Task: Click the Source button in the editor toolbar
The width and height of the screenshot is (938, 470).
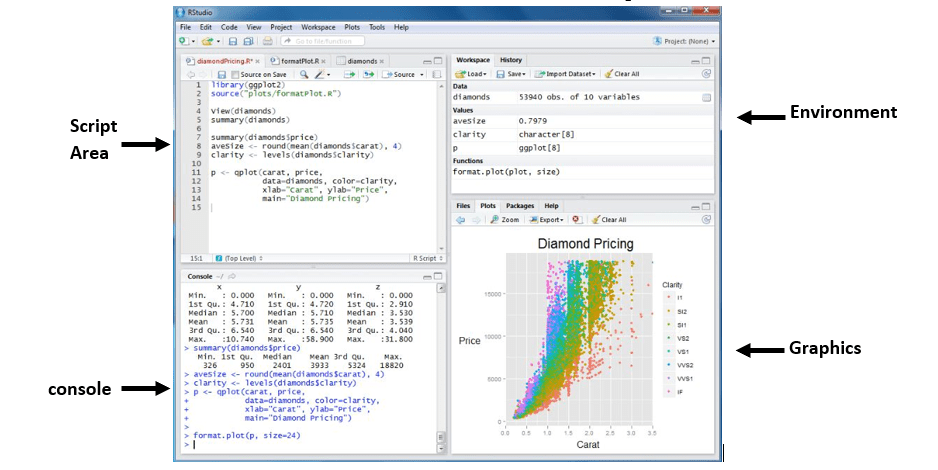Action: (x=399, y=74)
